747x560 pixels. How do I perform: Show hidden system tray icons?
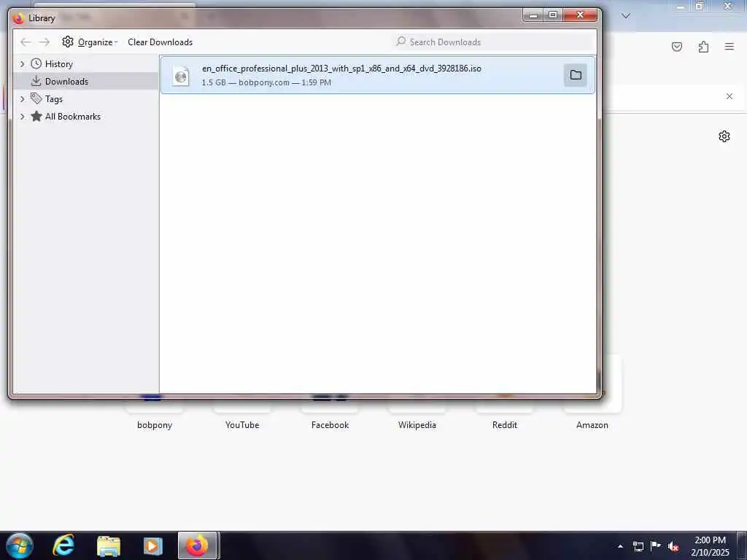click(x=620, y=546)
